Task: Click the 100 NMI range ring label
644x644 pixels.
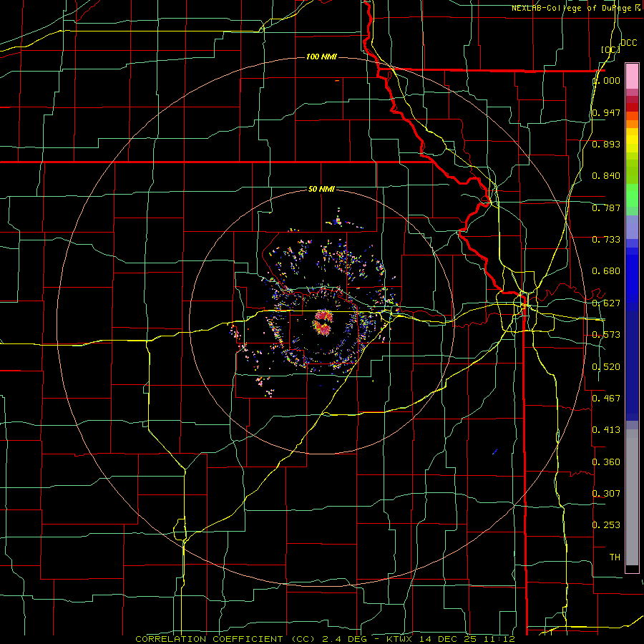Action: [321, 57]
